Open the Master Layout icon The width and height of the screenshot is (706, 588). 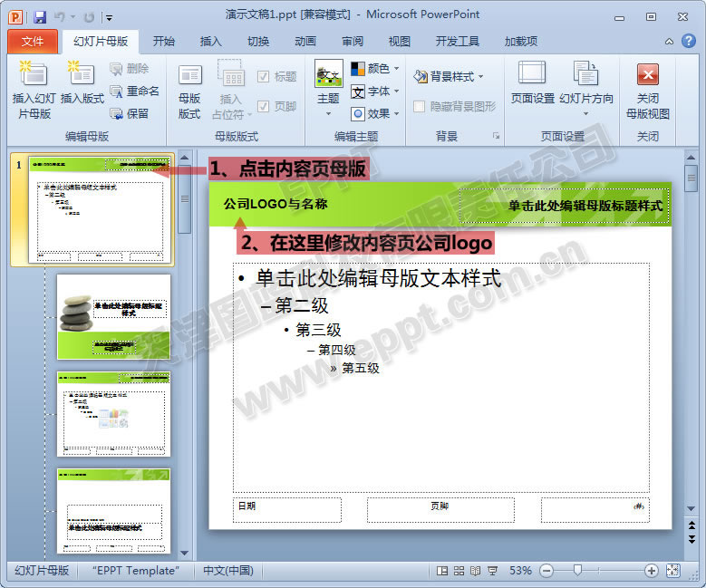189,91
